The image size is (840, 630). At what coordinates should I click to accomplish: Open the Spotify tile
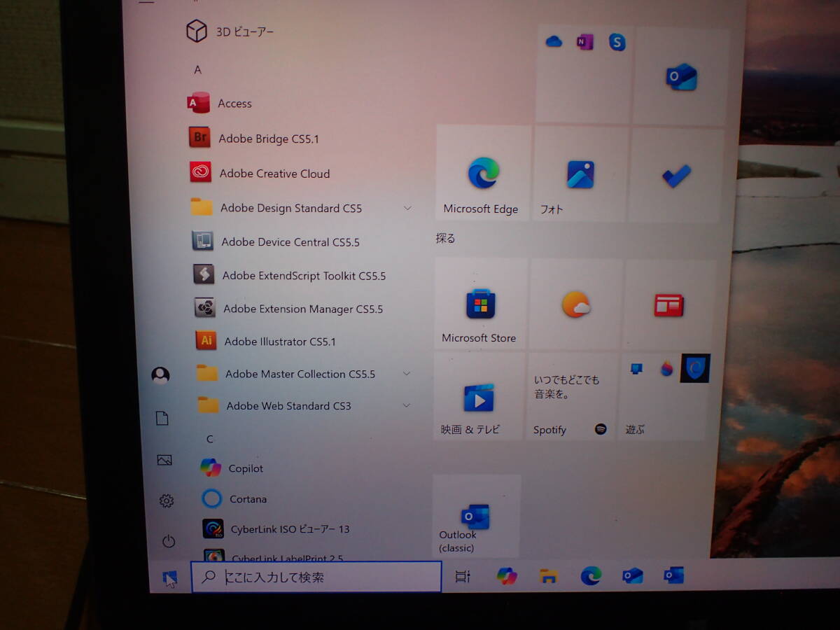click(x=572, y=397)
